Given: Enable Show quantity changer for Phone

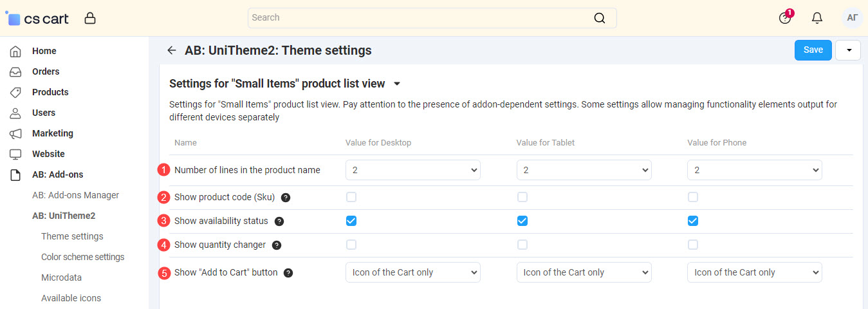Looking at the screenshot, I should point(693,245).
